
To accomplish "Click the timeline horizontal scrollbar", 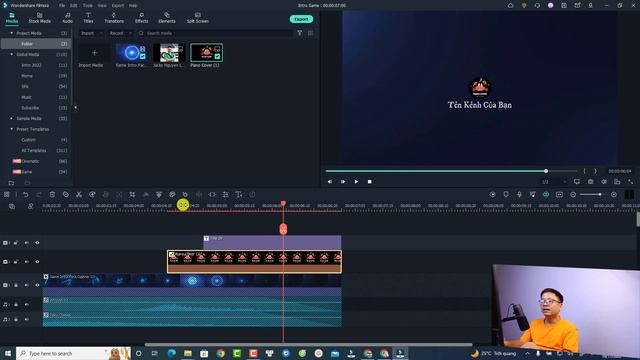I will [x=309, y=344].
